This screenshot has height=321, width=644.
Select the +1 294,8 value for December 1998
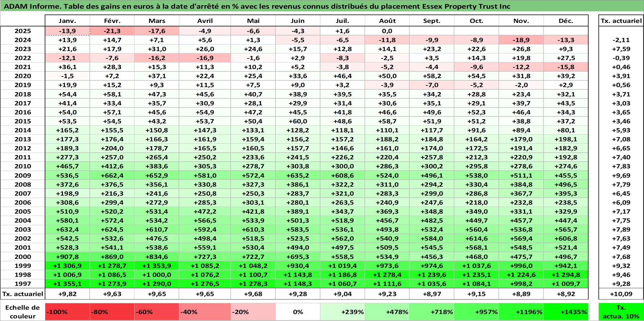[x=566, y=275]
